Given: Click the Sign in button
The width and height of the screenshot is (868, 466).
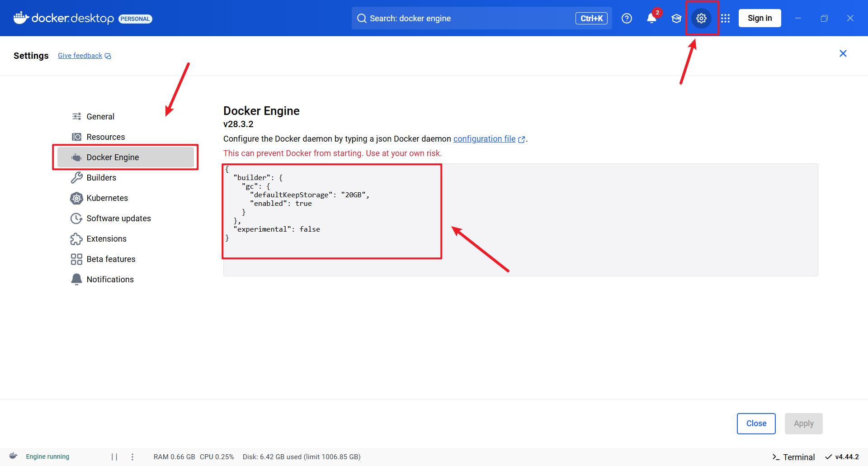Looking at the screenshot, I should (x=760, y=18).
